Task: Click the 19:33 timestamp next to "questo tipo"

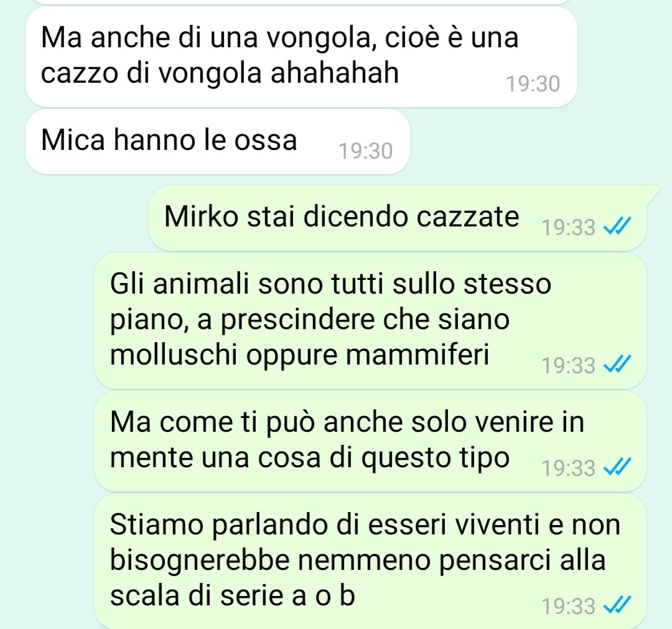Action: 568,468
